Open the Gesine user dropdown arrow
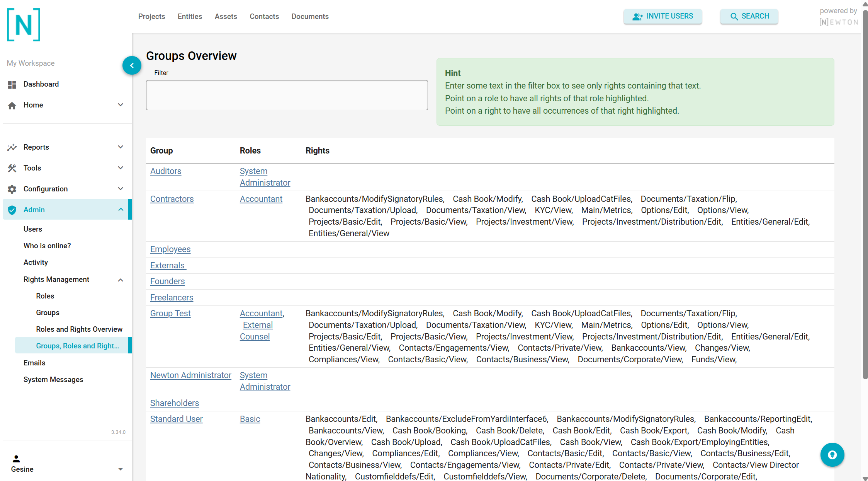The image size is (868, 481). pyautogui.click(x=121, y=469)
